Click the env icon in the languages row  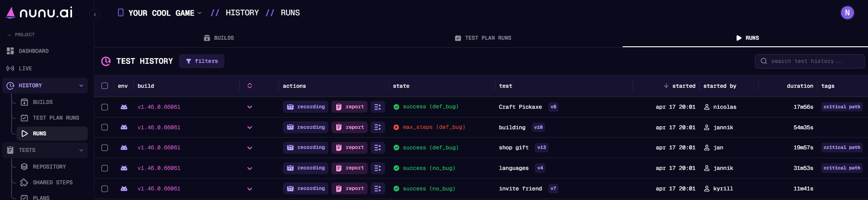(124, 168)
